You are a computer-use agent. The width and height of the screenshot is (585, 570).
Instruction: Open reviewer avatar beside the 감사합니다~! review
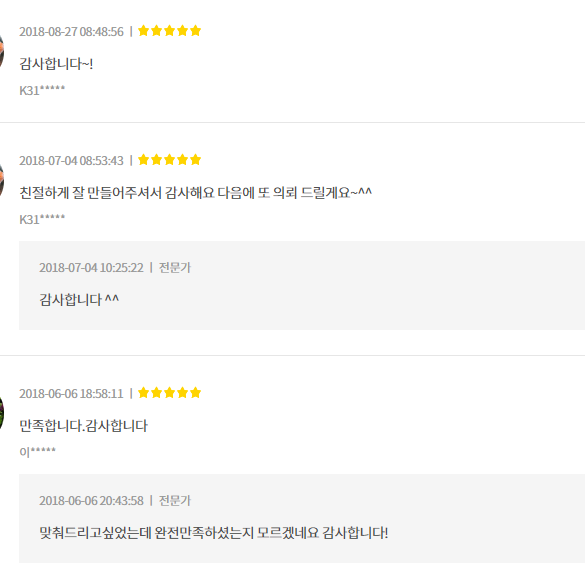pyautogui.click(x=1, y=50)
